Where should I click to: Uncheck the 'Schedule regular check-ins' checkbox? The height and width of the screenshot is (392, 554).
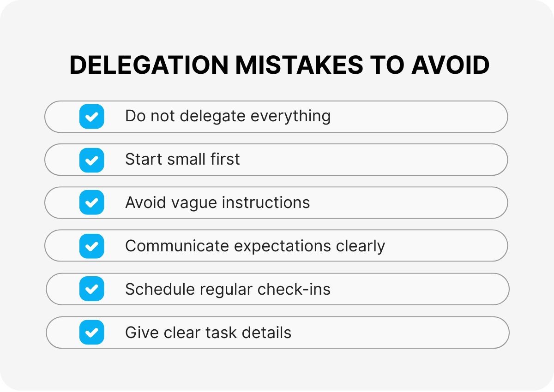91,289
